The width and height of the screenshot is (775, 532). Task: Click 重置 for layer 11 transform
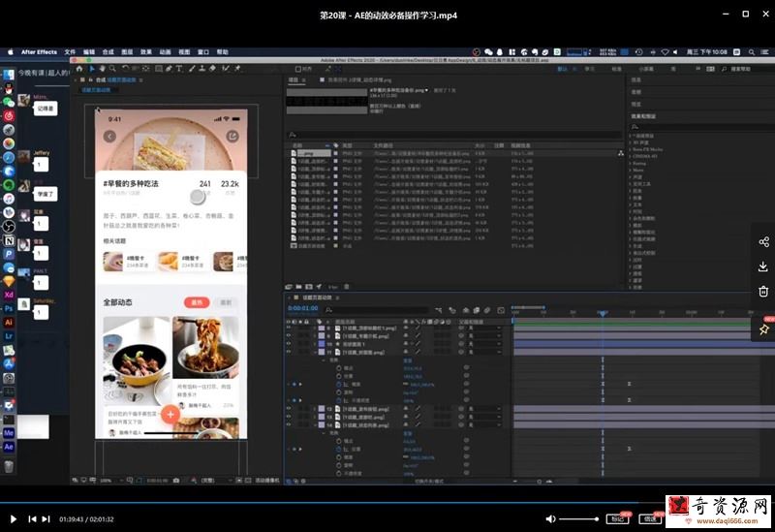click(x=408, y=360)
